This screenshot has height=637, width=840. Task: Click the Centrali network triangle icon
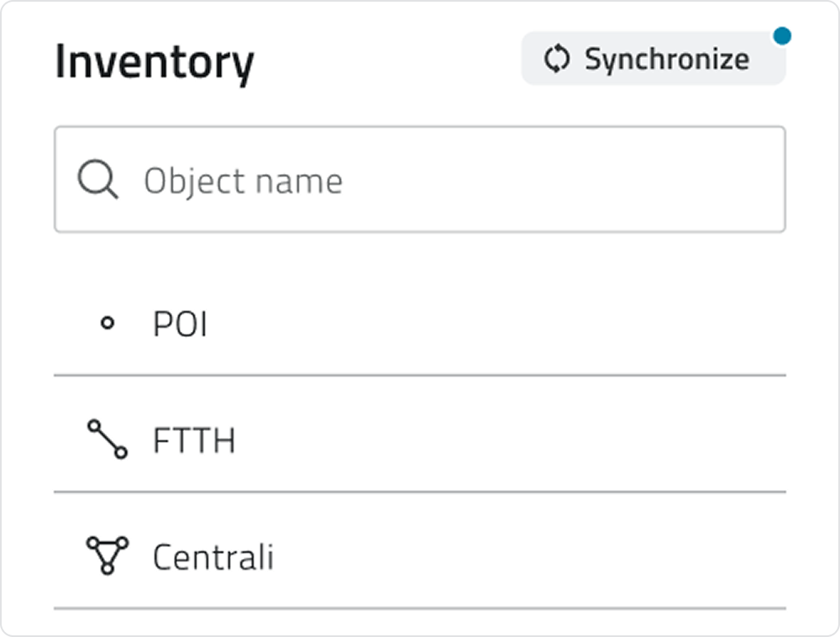click(106, 555)
